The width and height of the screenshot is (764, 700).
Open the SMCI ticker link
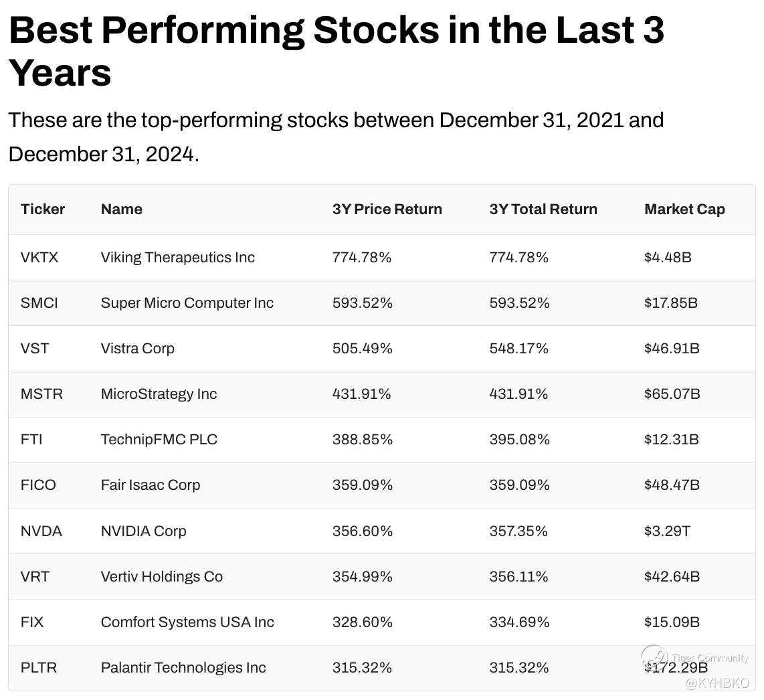pos(39,302)
